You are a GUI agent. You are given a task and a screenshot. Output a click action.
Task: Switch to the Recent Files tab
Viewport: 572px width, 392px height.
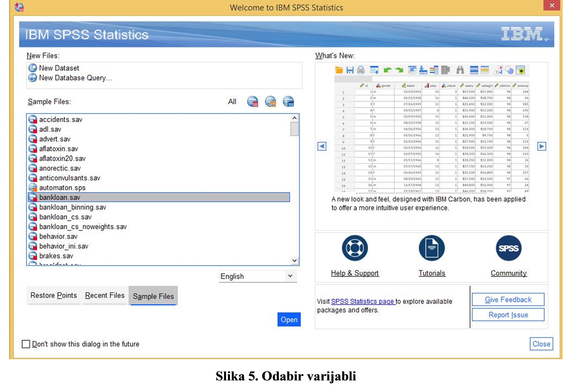click(105, 295)
